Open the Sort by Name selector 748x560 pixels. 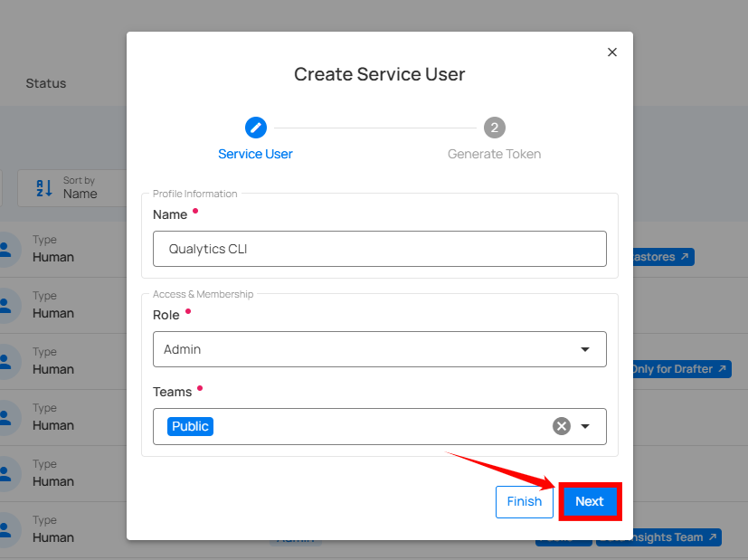click(x=80, y=188)
